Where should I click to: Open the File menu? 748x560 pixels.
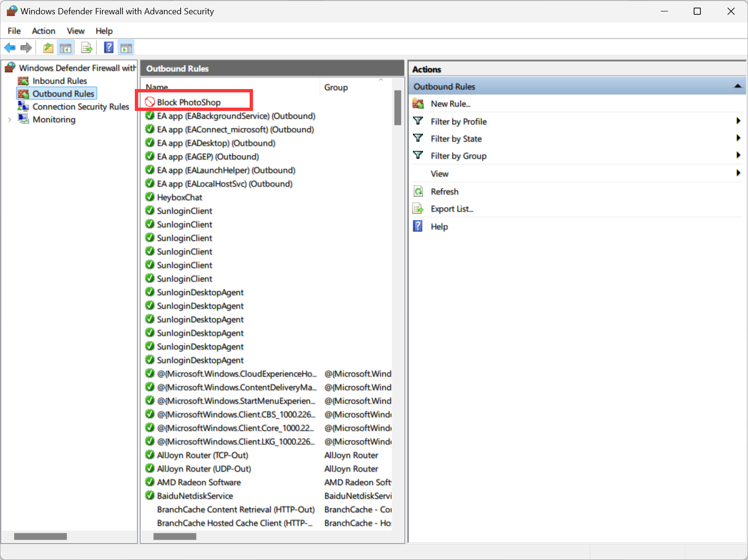(x=14, y=31)
